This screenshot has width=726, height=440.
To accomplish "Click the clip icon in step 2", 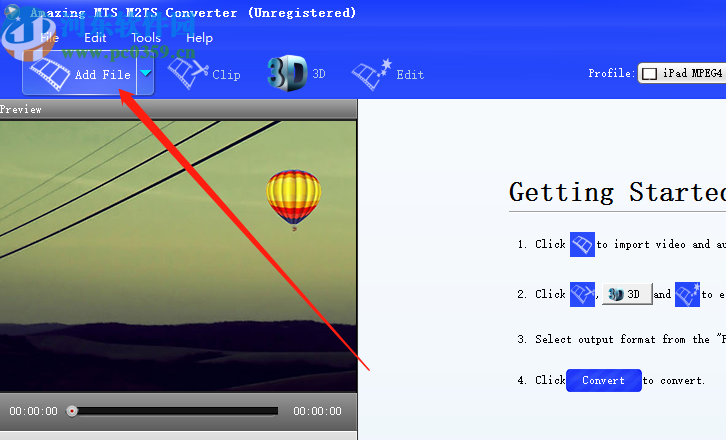I will pos(582,294).
